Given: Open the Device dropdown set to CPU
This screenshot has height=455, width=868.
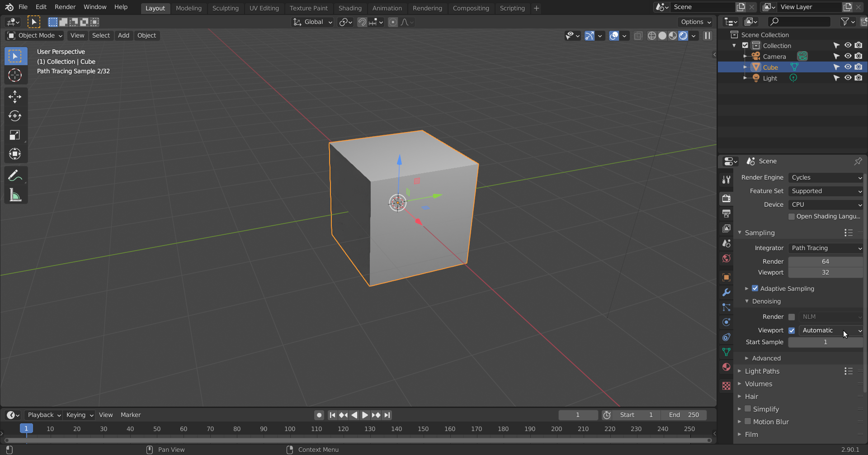Looking at the screenshot, I should coord(826,205).
